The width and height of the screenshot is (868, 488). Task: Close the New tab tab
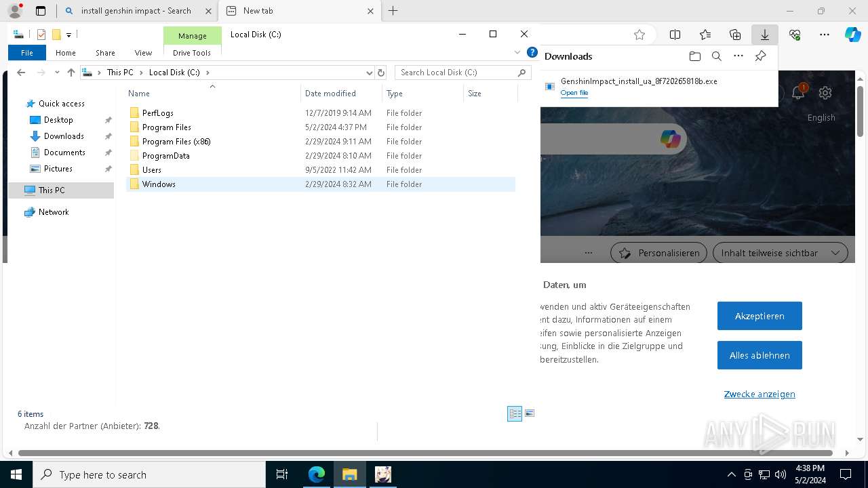(x=370, y=11)
